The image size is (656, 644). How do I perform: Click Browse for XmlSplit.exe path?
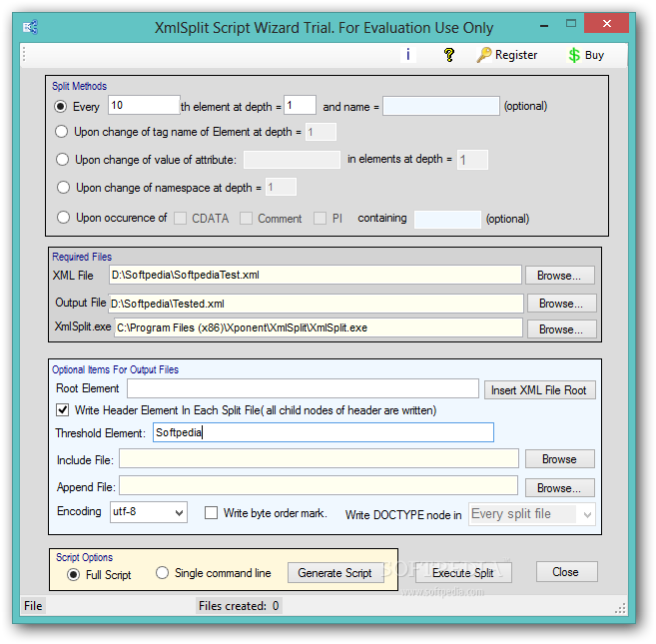[561, 328]
